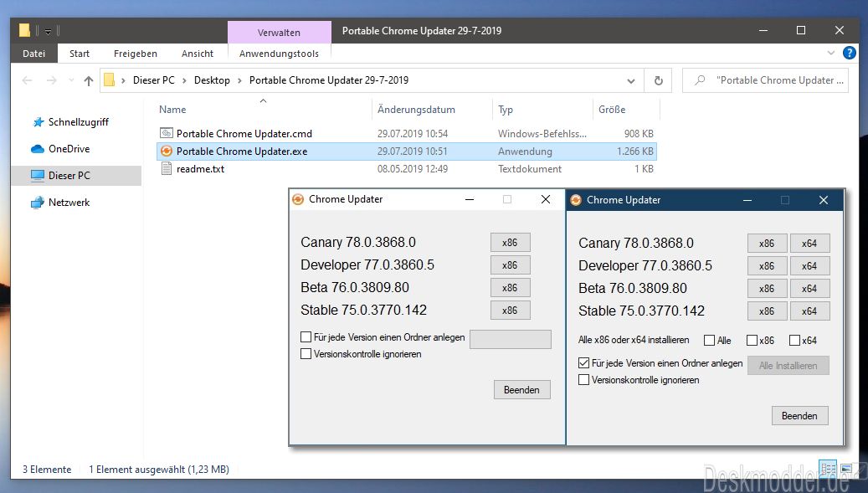Click the Netzwerk icon in sidebar
The width and height of the screenshot is (868, 493).
[38, 203]
